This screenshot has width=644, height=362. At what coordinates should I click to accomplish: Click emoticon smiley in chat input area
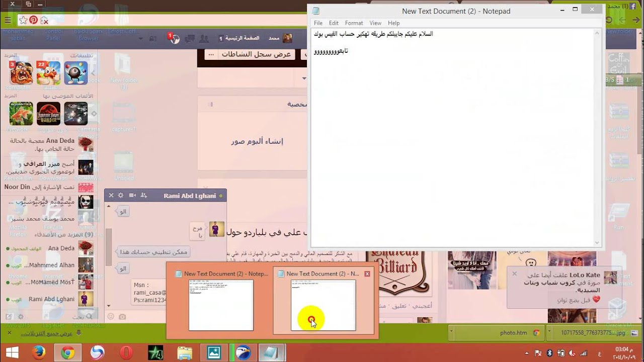point(111,317)
